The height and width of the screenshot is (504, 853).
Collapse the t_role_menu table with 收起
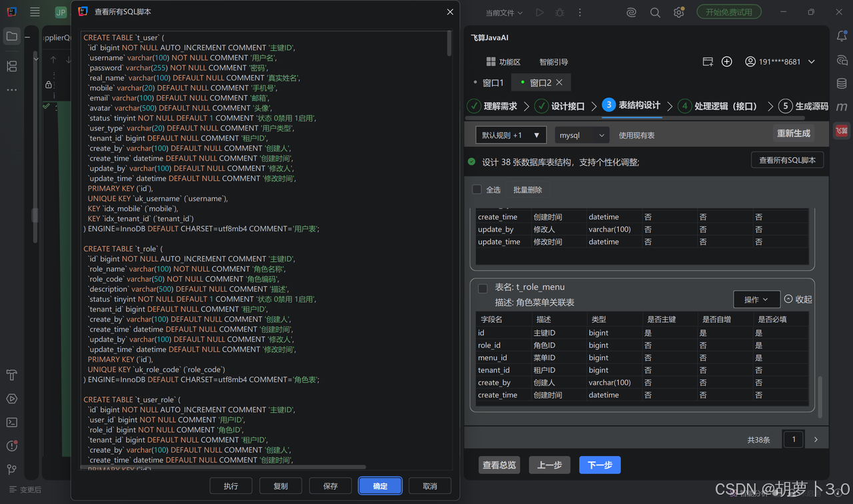(798, 300)
